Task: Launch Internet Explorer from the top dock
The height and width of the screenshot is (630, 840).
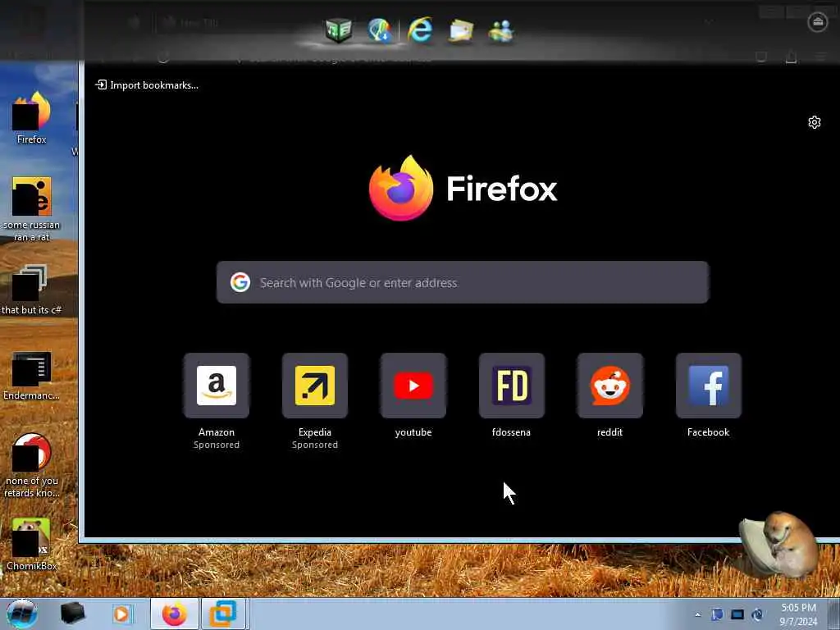Action: click(420, 30)
